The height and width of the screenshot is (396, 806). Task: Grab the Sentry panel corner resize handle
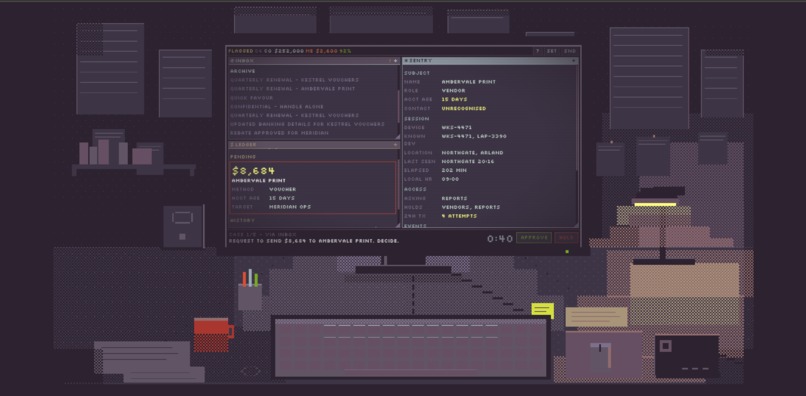[576, 224]
